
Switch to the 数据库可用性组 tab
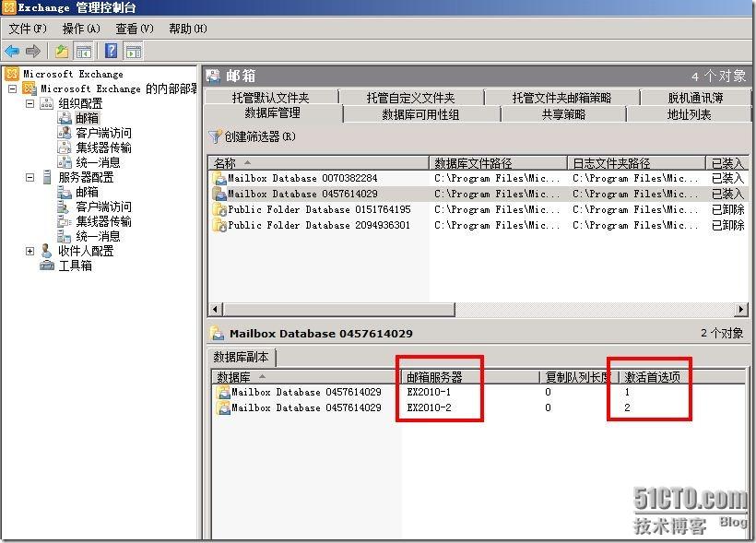(420, 114)
